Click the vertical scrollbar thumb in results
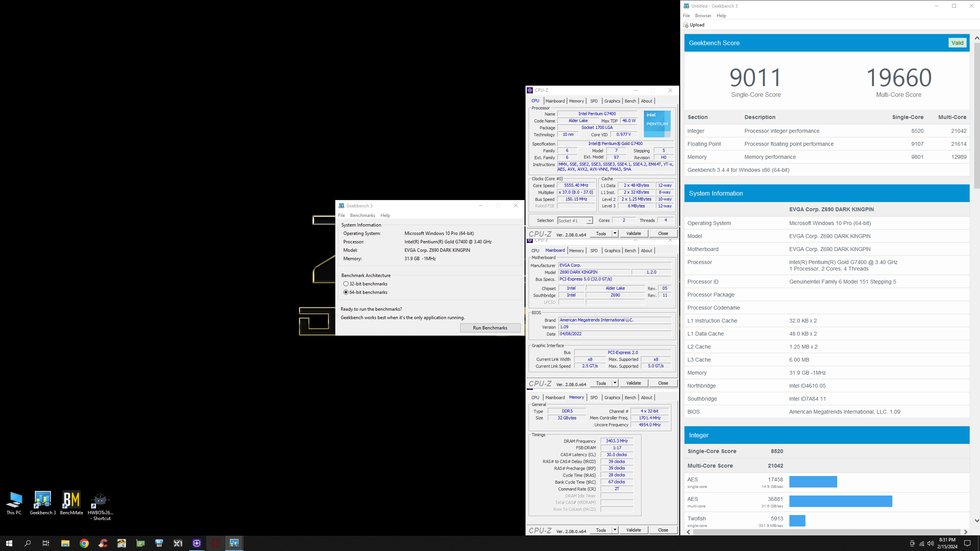The height and width of the screenshot is (551, 980). coord(977,116)
